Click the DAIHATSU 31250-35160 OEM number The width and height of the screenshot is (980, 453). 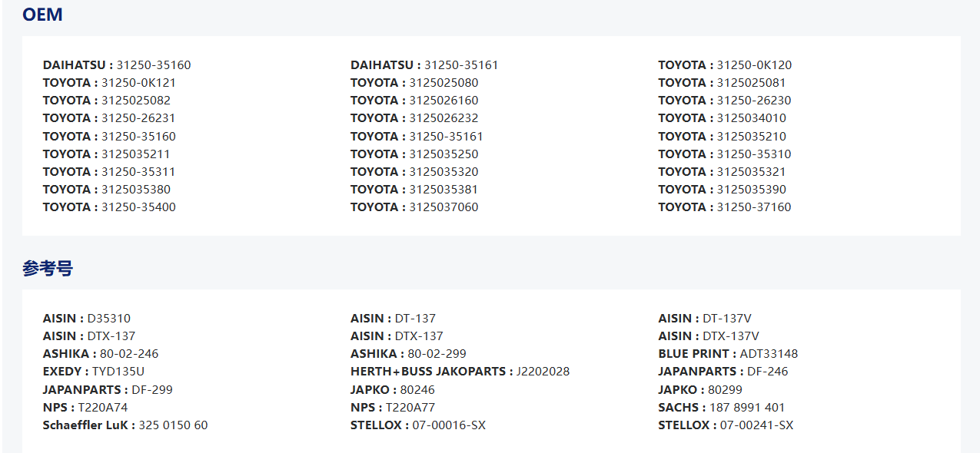pos(117,65)
